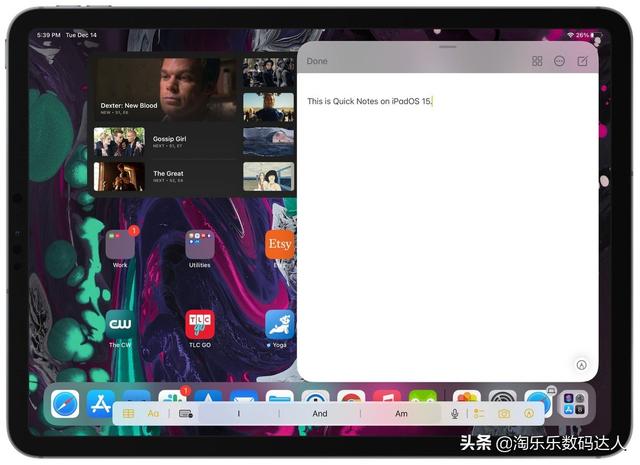
Task: Create a new Quick Note with compose icon
Action: pos(582,61)
